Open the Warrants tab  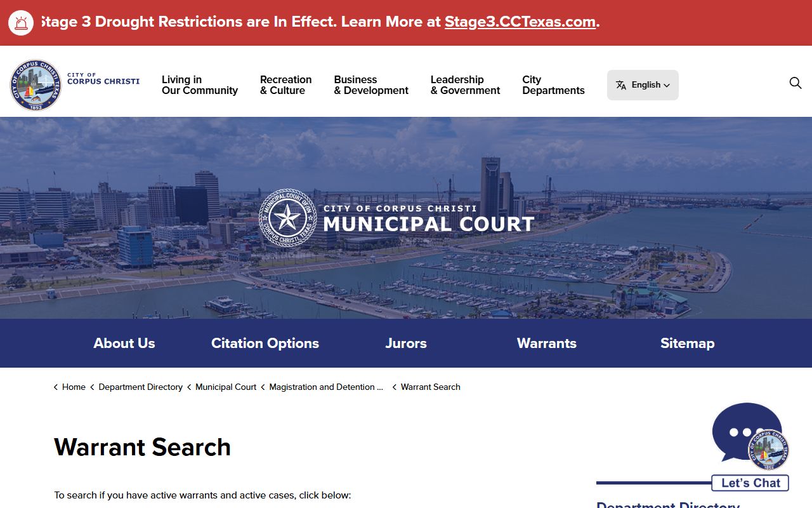(x=547, y=343)
